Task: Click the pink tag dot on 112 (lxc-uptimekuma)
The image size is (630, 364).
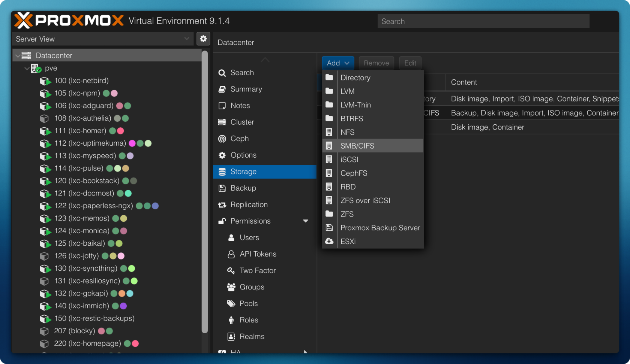Action: pyautogui.click(x=132, y=143)
